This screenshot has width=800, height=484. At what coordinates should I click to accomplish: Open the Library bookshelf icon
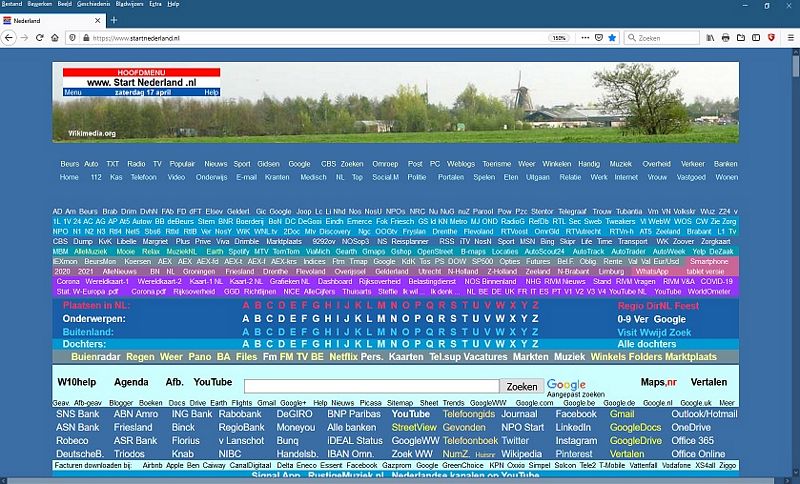(x=710, y=38)
